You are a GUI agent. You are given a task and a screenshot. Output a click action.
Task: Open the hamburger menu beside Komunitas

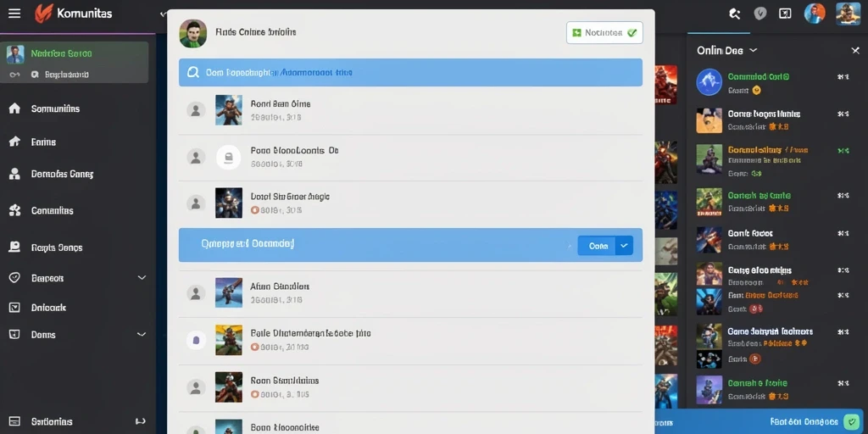tap(14, 14)
